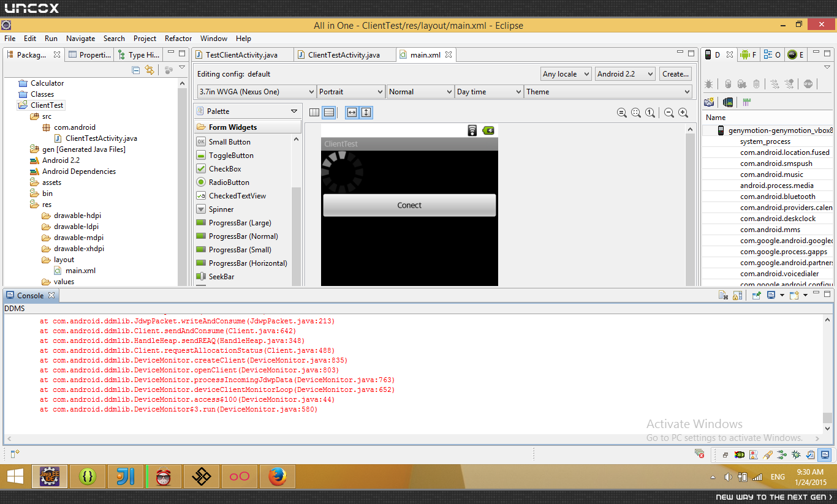Click the Update Threads icon in Devices

point(775,84)
